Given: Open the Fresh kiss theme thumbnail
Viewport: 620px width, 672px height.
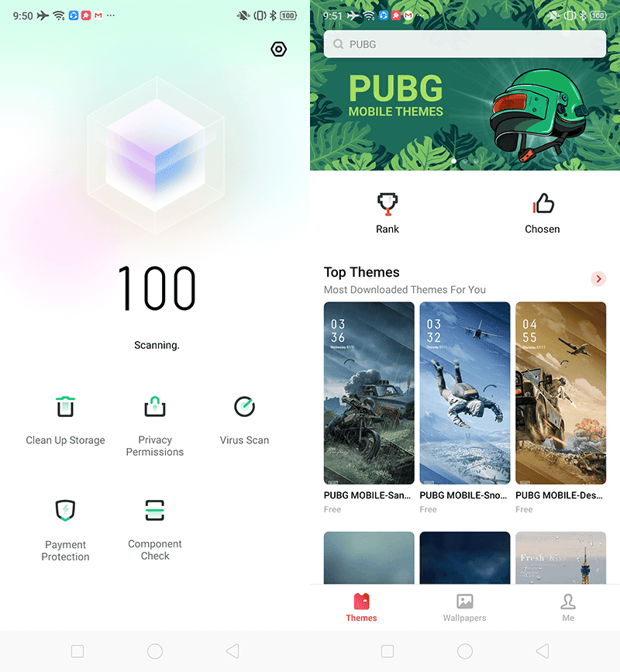Looking at the screenshot, I should (560, 557).
